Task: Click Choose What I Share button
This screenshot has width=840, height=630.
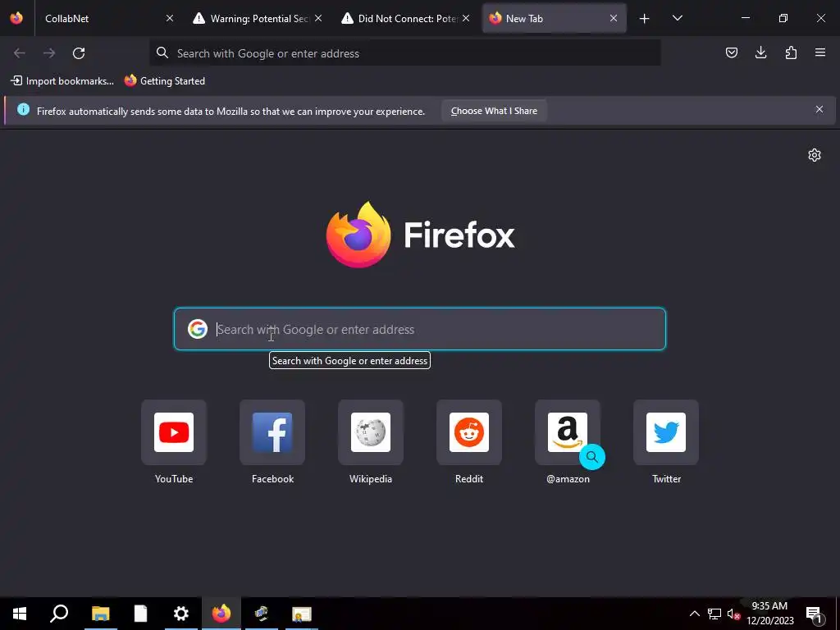Action: click(x=494, y=111)
